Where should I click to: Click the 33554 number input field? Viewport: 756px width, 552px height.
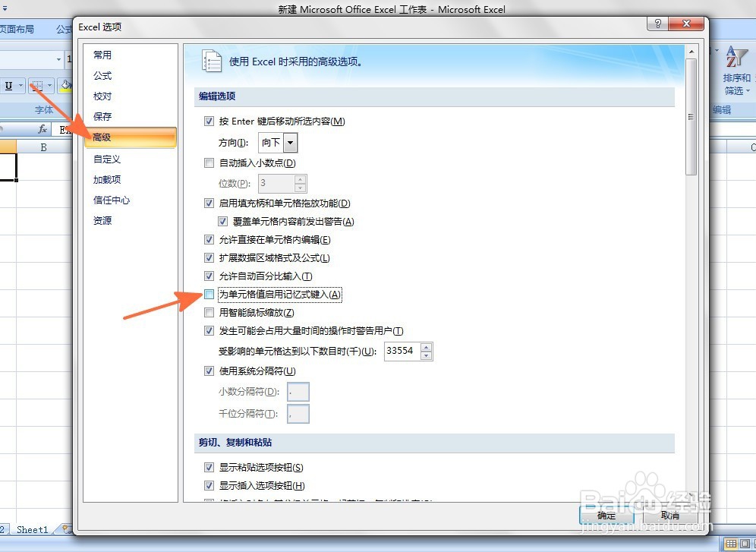402,352
